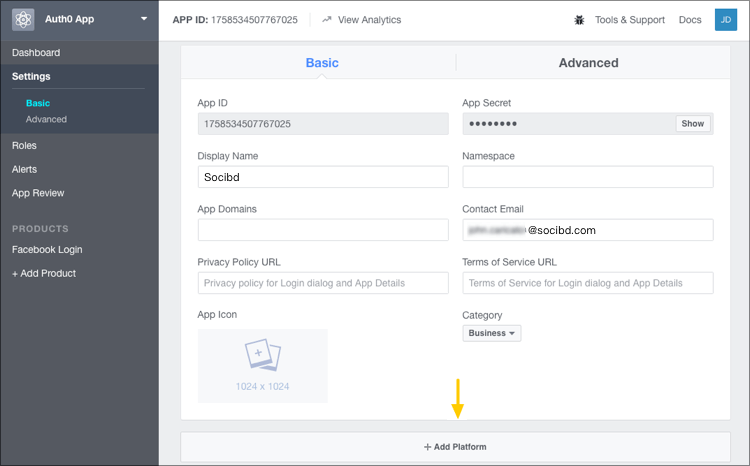750x466 pixels.
Task: Open Dashboard in the sidebar
Action: (36, 53)
